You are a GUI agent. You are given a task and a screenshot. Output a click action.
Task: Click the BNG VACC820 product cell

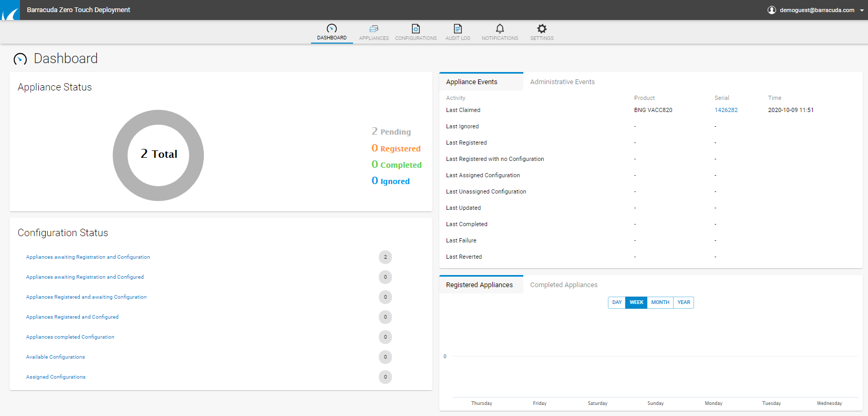[x=653, y=110]
